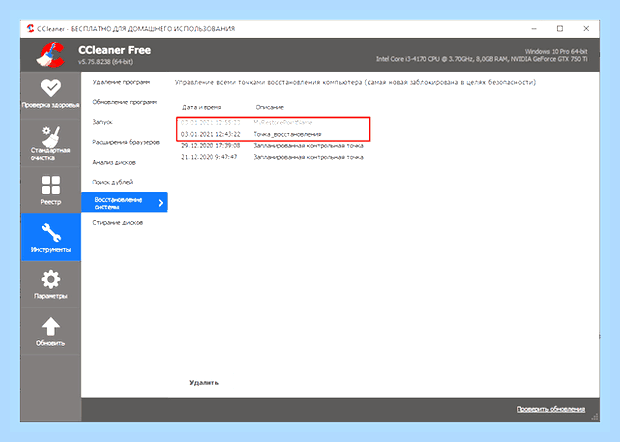Open Uninstall programs (Удаление программ)
The image size is (620, 442).
[121, 82]
